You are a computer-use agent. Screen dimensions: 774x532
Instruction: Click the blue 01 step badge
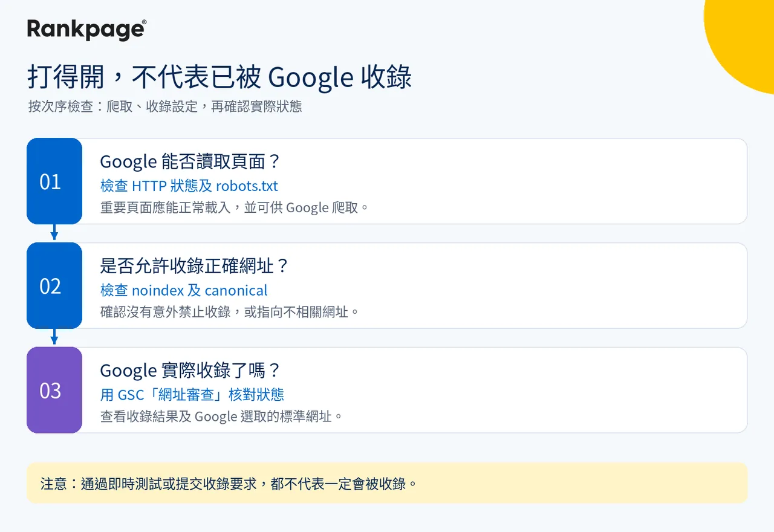(54, 181)
